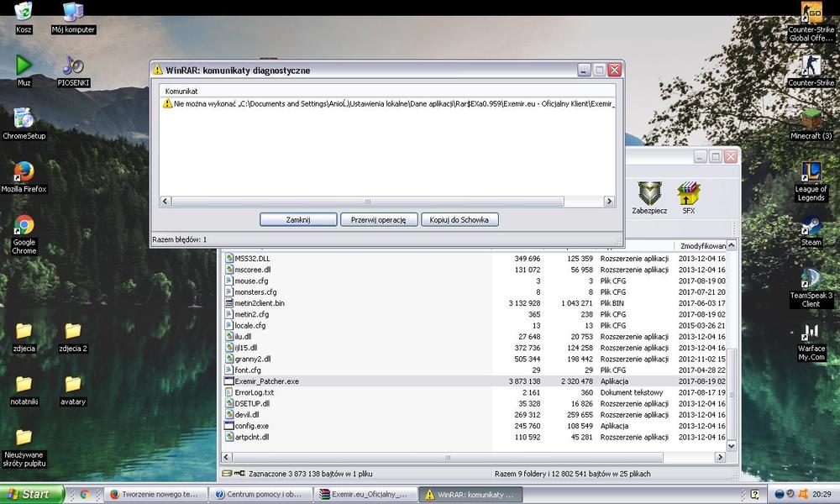Select the error message row in diagnostics
Screen dimensions: 840x504
tap(387, 104)
